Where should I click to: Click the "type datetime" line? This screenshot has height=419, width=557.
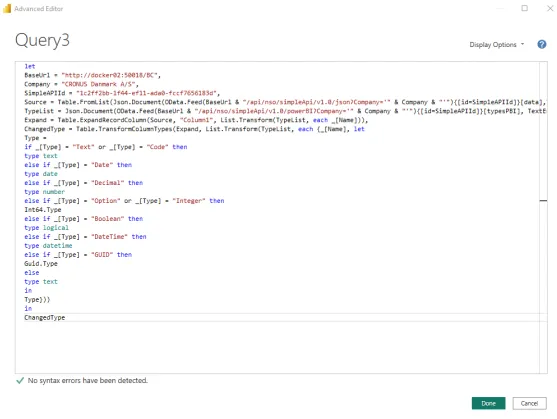pos(48,246)
